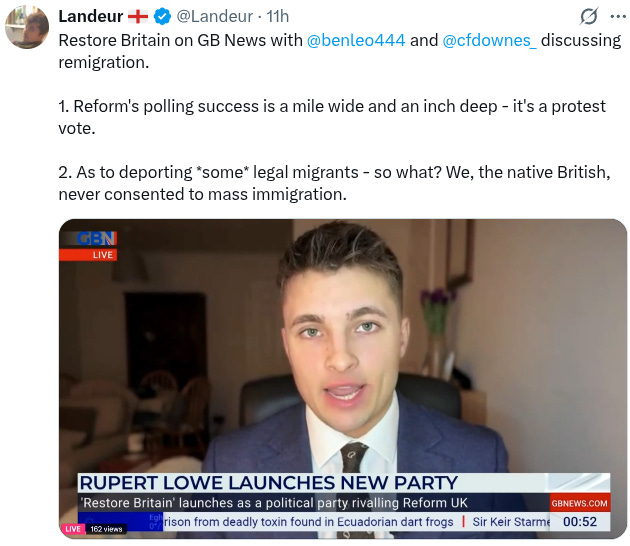Open Landeur's profile avatar picture

pos(27,27)
